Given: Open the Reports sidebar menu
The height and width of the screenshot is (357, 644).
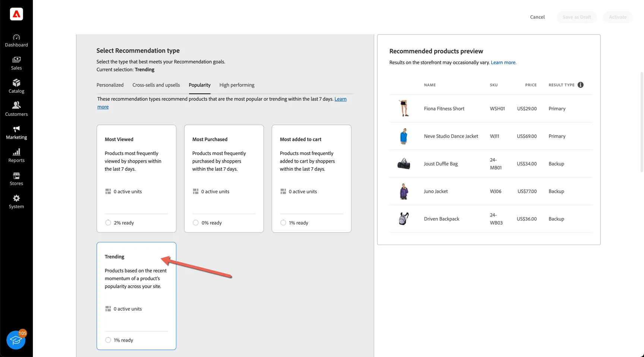Looking at the screenshot, I should coord(16,156).
